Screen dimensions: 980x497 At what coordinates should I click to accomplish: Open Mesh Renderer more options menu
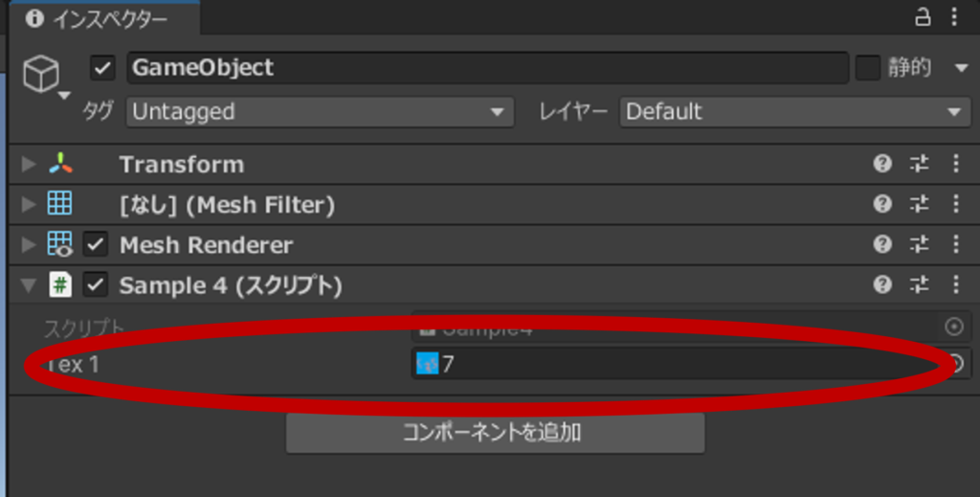tap(955, 245)
